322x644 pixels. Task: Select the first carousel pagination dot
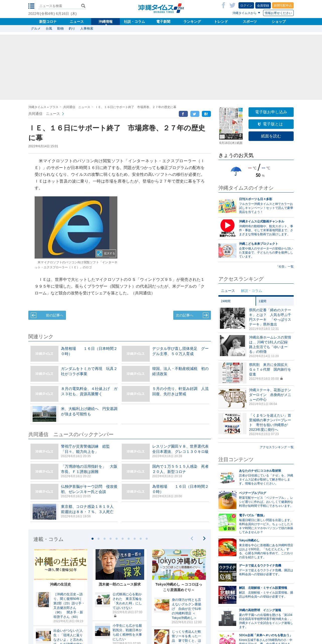click(x=93, y=539)
